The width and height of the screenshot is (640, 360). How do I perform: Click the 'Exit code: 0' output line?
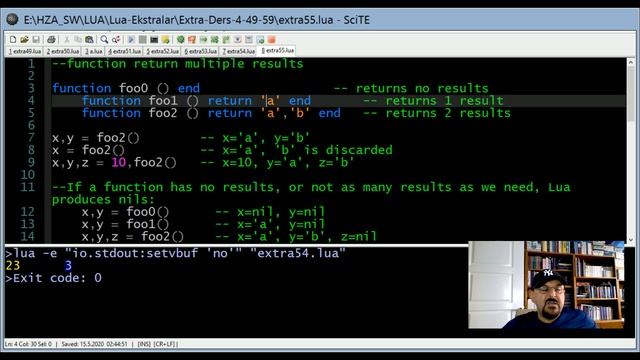pos(53,278)
